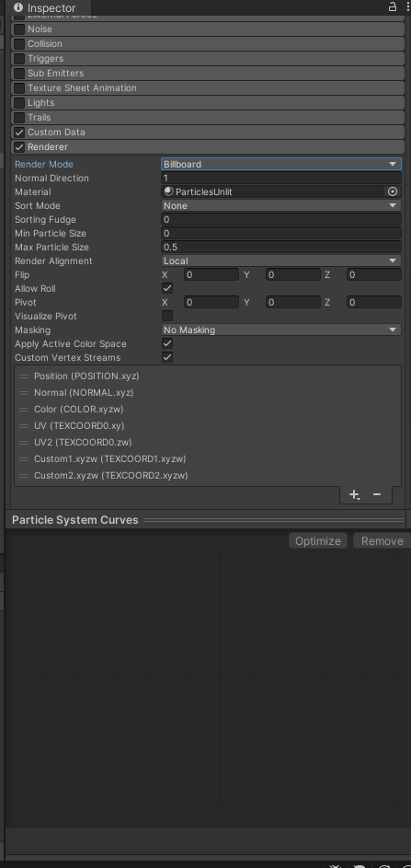411x868 pixels.
Task: Enable the Noise module checkbox
Action: [19, 29]
